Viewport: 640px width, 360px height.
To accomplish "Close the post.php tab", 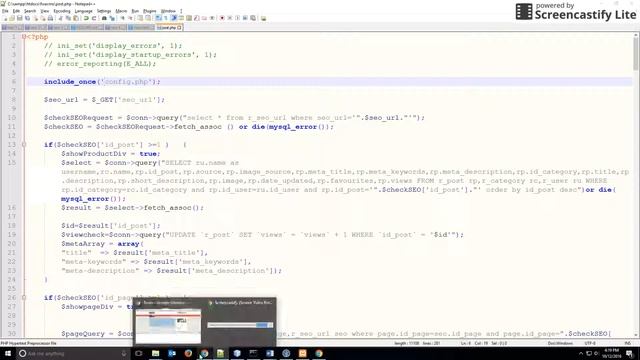I will [179, 27].
